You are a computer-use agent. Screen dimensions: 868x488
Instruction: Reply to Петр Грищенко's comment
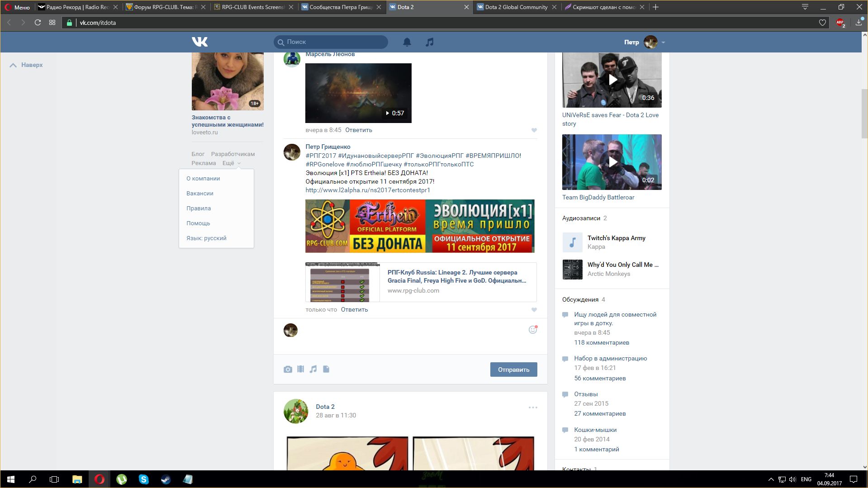click(x=354, y=310)
